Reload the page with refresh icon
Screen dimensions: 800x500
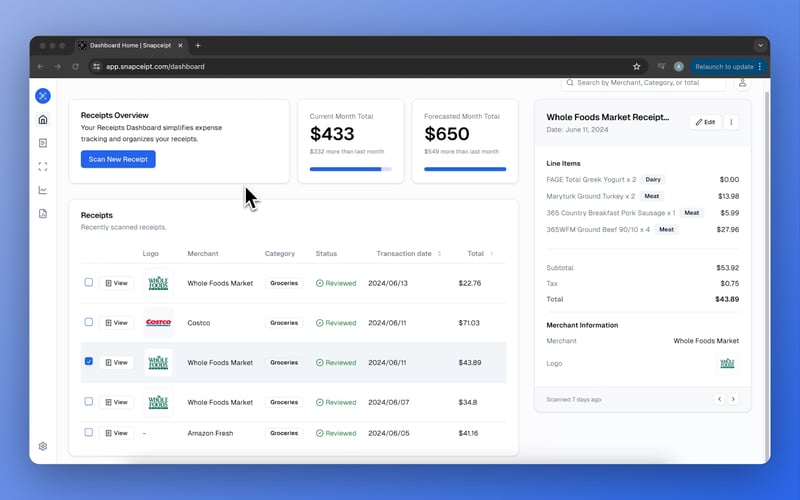coord(76,66)
